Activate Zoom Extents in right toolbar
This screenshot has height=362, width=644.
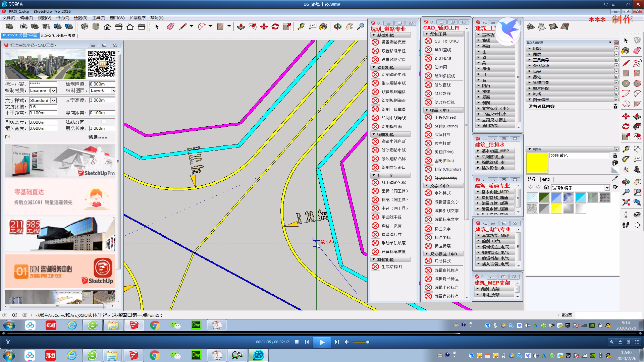[626, 202]
